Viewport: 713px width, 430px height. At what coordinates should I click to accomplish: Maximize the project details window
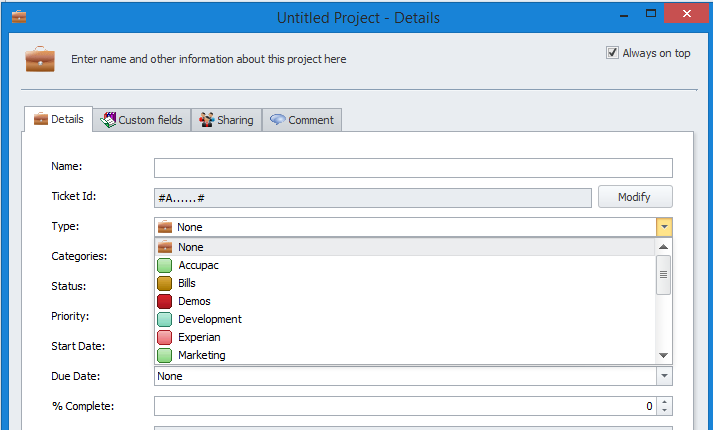(x=651, y=13)
